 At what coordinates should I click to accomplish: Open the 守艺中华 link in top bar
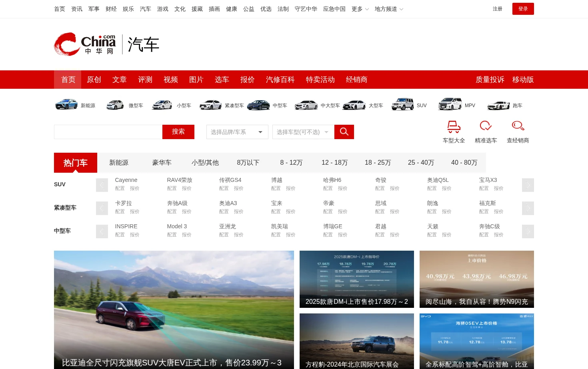click(306, 9)
